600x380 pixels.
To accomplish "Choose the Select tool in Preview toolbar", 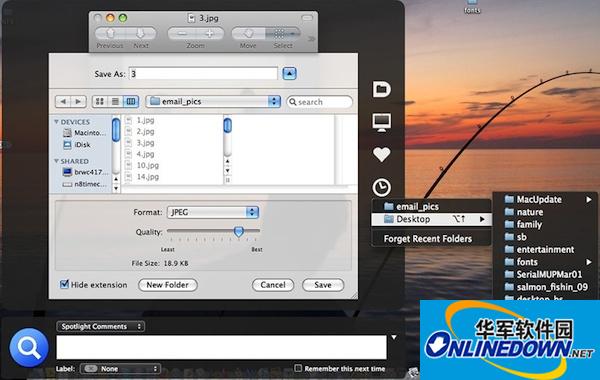I will 282,33.
